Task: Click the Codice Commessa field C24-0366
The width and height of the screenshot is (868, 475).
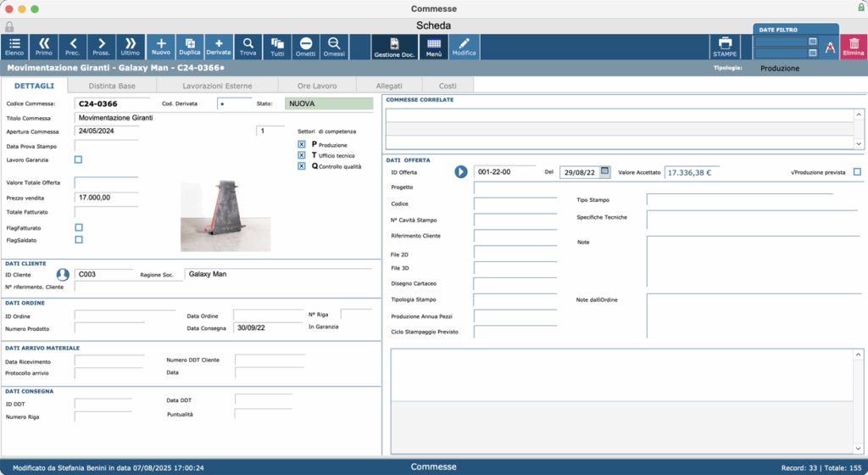Action: 113,103
